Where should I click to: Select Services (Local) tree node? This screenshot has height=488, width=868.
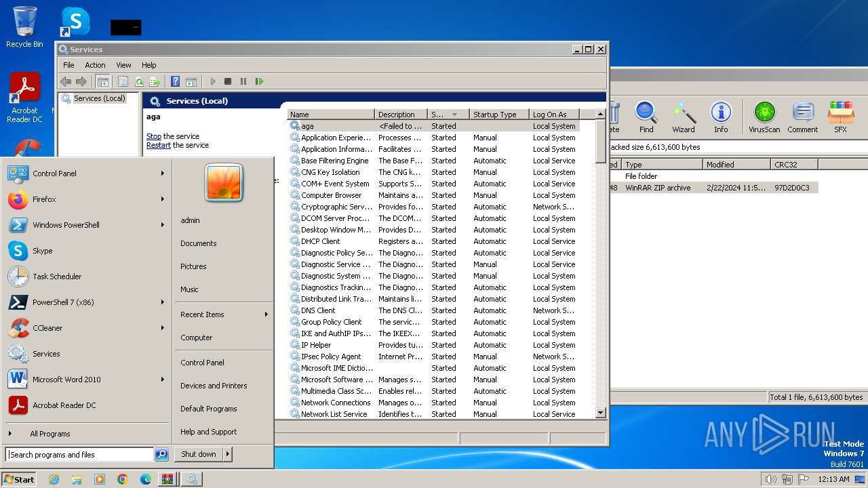(99, 98)
